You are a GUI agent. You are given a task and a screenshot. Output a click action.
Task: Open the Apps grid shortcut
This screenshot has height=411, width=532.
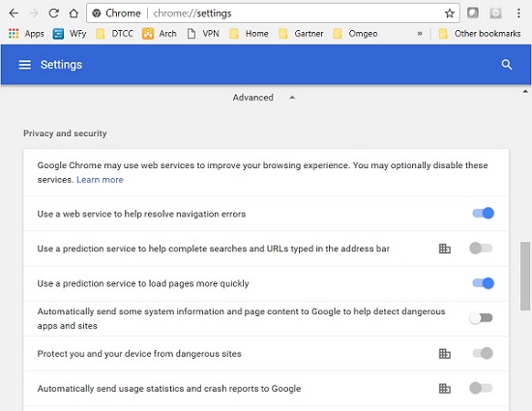[26, 34]
